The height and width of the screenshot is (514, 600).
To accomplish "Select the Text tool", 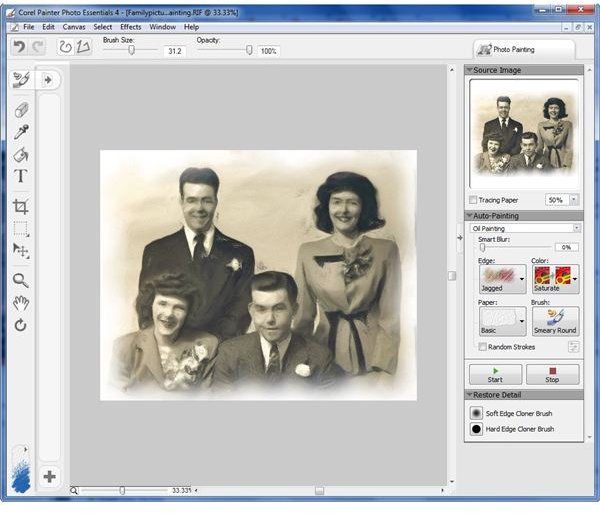I will click(x=21, y=176).
